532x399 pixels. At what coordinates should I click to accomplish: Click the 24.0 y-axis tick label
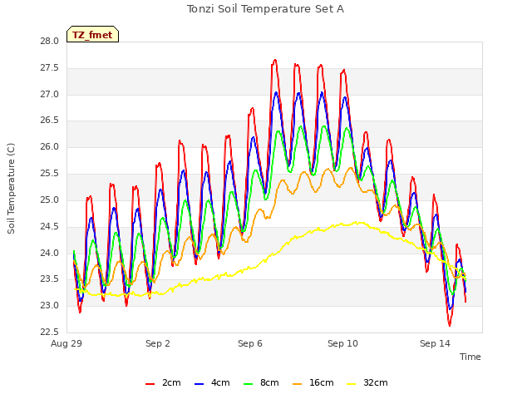point(50,253)
